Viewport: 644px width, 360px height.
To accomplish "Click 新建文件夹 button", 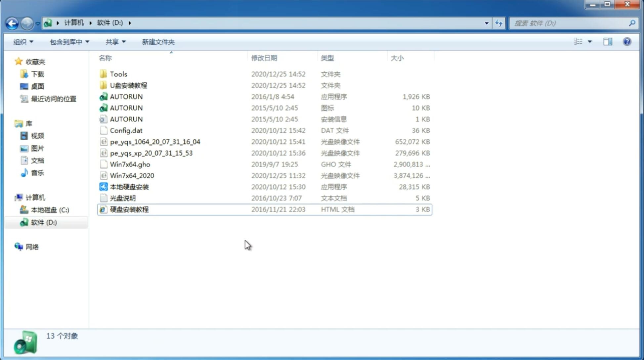I will click(158, 42).
